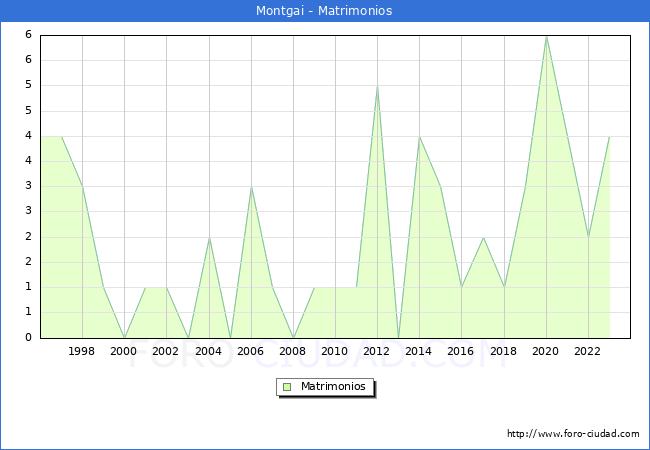Viewport: 650px width, 450px height.
Task: Click the 2004 x-axis label
Action: (208, 351)
